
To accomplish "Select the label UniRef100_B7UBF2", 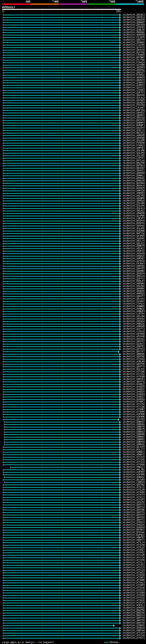I will point(134,402).
